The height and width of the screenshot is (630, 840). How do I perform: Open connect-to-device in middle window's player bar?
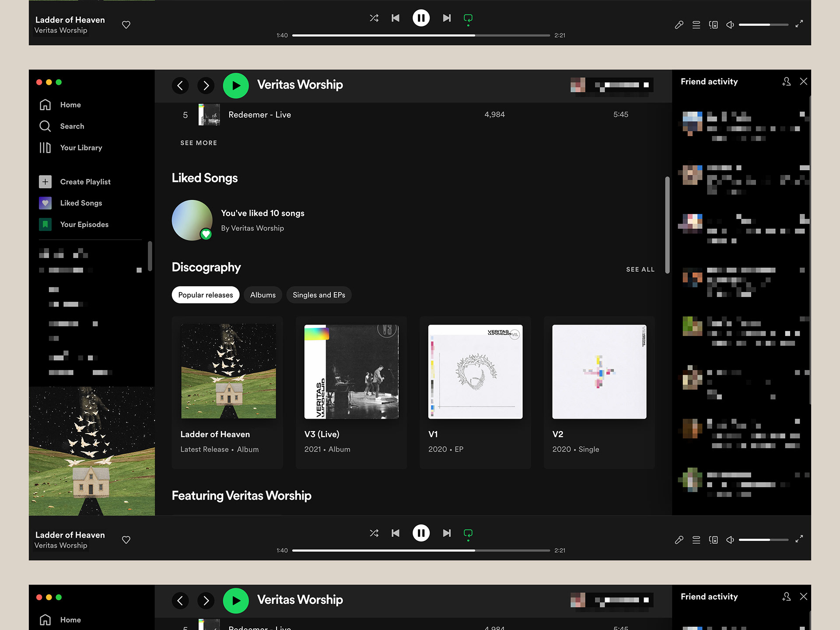tap(714, 540)
